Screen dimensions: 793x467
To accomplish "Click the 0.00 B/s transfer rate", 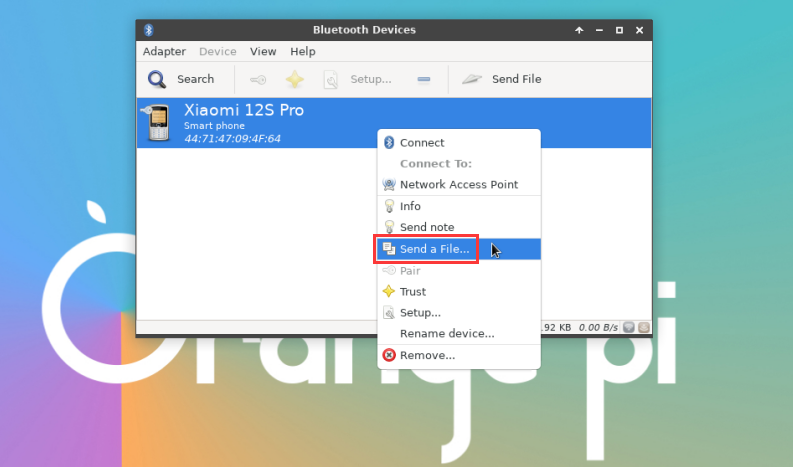I will (598, 328).
